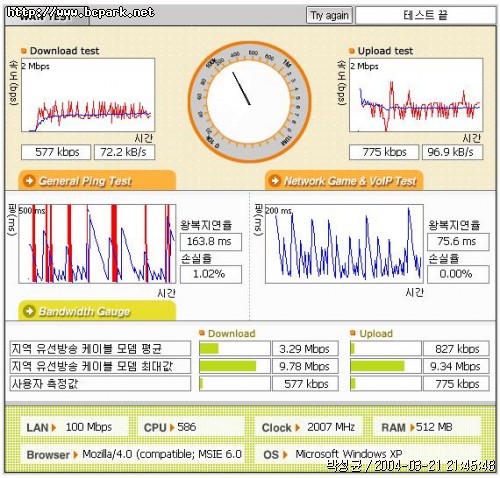
Task: Select the 1.02% loss rate field
Action: click(211, 274)
